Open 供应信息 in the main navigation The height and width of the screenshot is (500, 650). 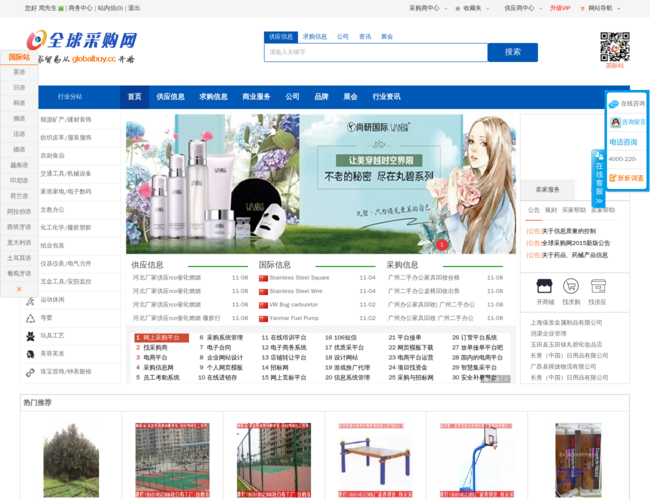pyautogui.click(x=170, y=97)
